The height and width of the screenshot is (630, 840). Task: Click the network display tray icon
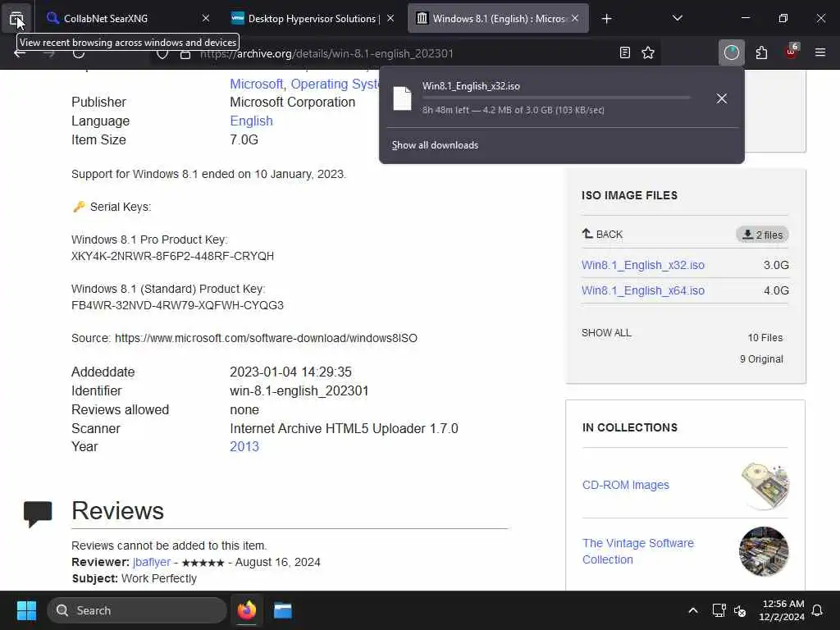(x=719, y=610)
